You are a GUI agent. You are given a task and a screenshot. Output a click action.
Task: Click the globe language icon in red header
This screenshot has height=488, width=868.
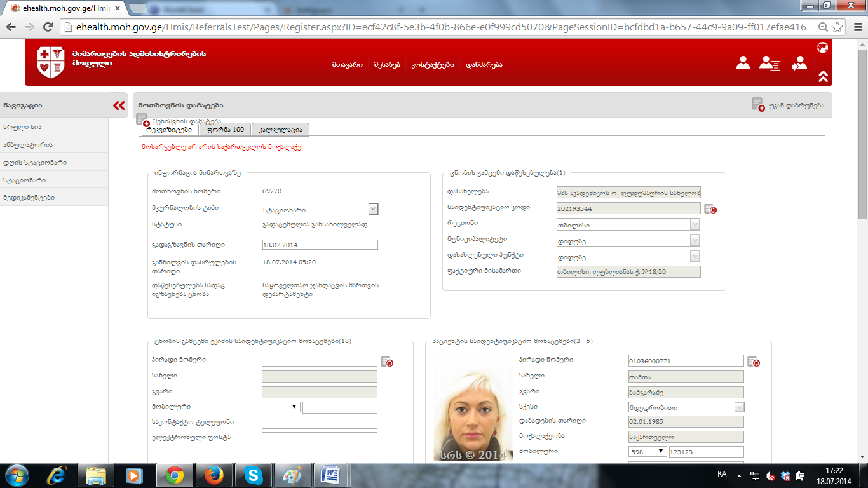click(822, 47)
